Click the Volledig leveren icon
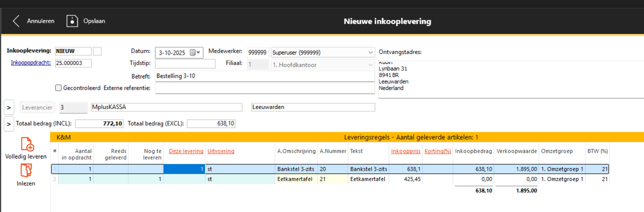The image size is (644, 212). [27, 144]
